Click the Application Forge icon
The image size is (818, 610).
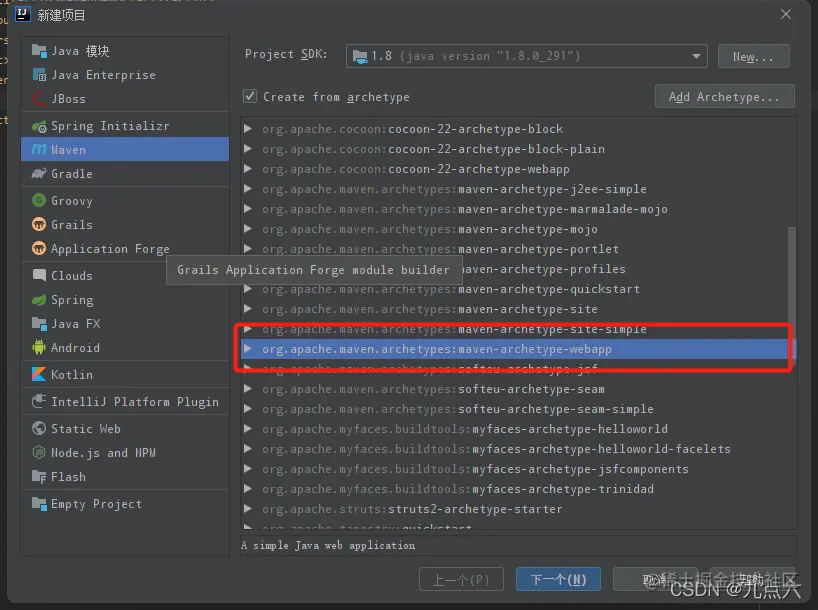coord(39,248)
